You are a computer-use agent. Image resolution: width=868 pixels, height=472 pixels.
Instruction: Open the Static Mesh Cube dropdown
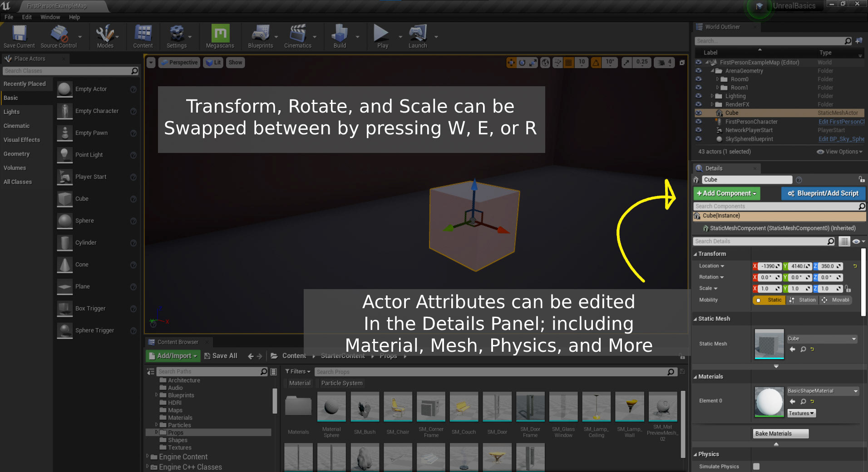pos(822,339)
